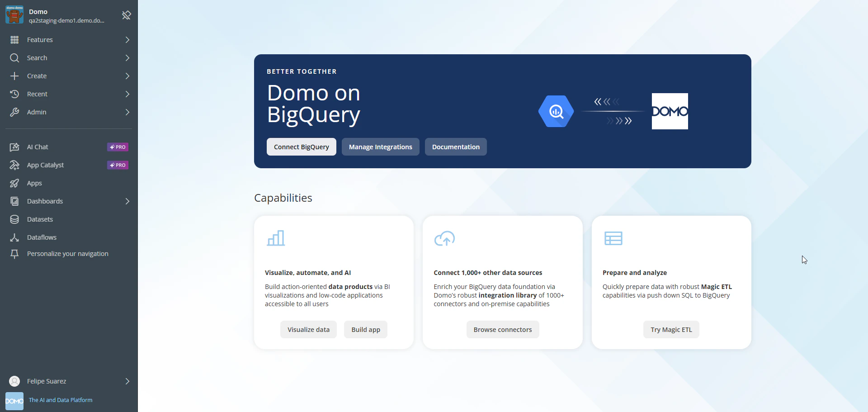868x412 pixels.
Task: Click the DOMO logo in the banner
Action: [x=670, y=111]
